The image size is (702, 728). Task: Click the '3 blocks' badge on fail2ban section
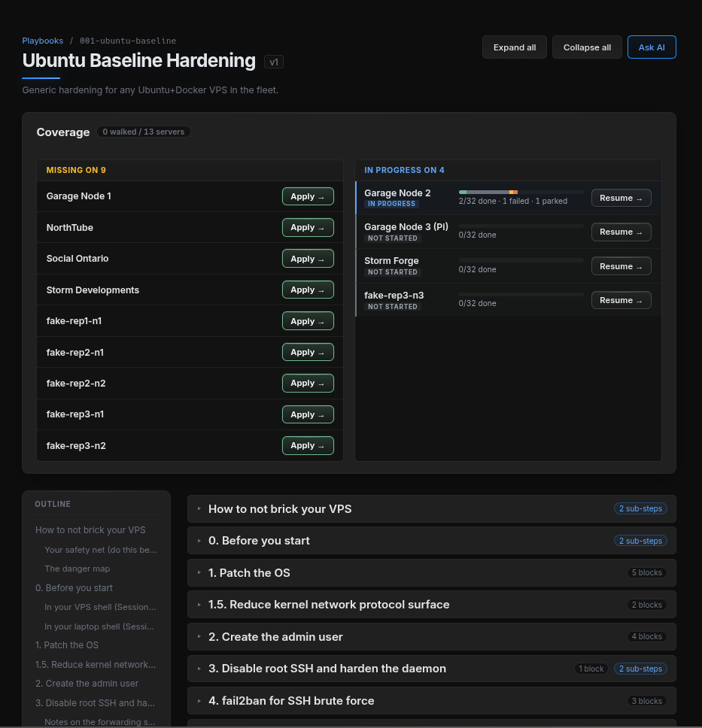click(x=646, y=701)
